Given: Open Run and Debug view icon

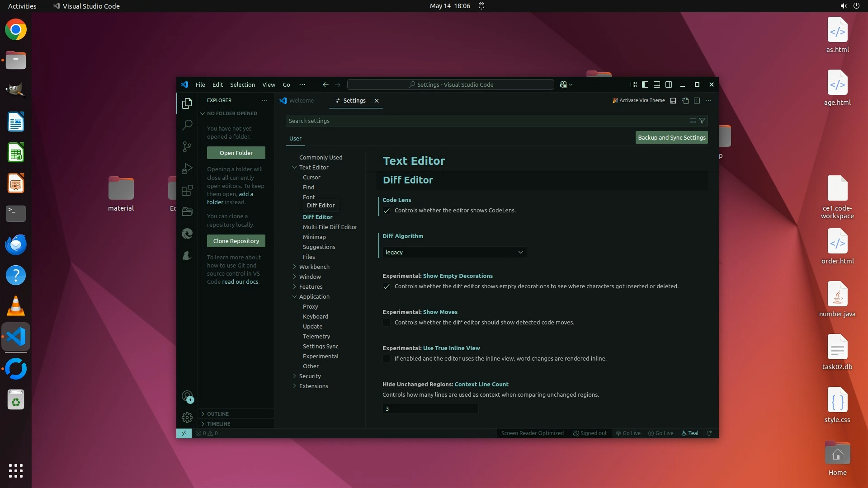Looking at the screenshot, I should pos(187,169).
